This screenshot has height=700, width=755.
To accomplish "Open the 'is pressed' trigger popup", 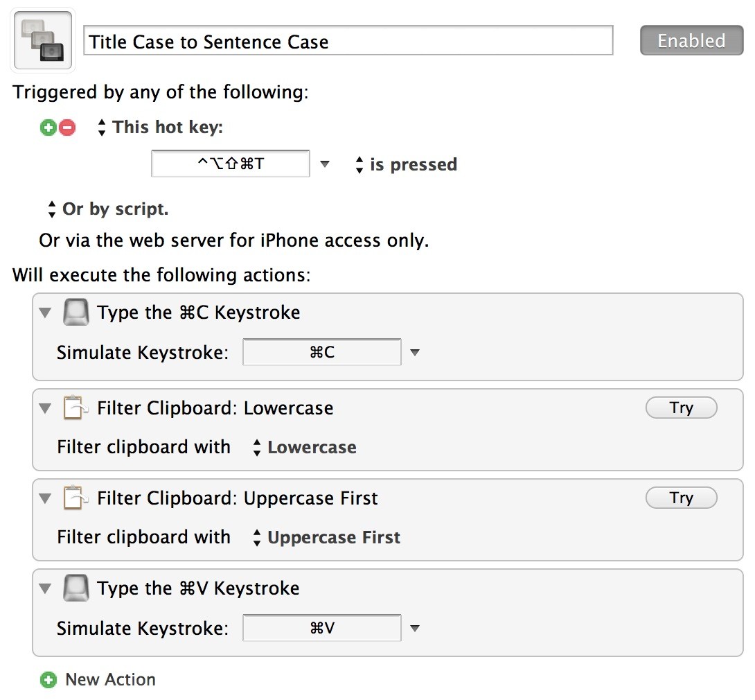I will (x=407, y=164).
